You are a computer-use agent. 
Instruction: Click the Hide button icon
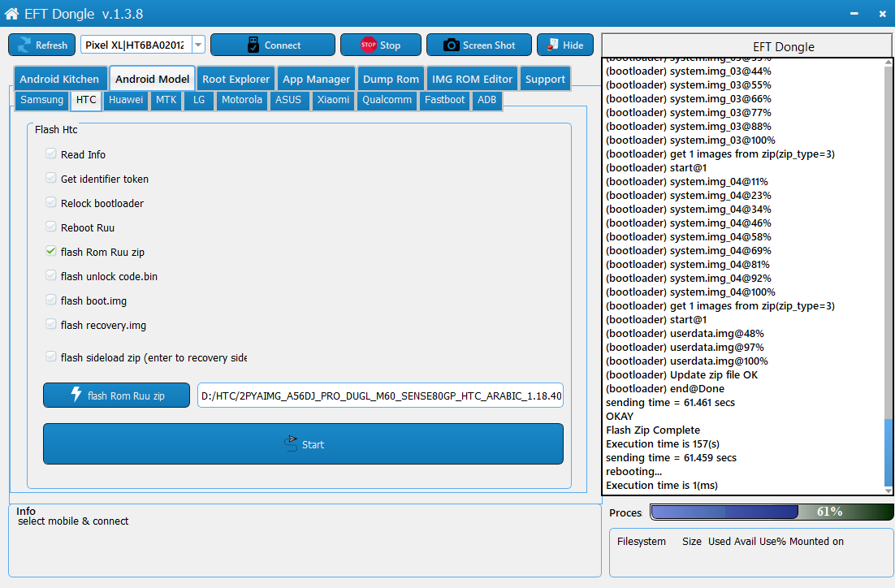coord(552,45)
